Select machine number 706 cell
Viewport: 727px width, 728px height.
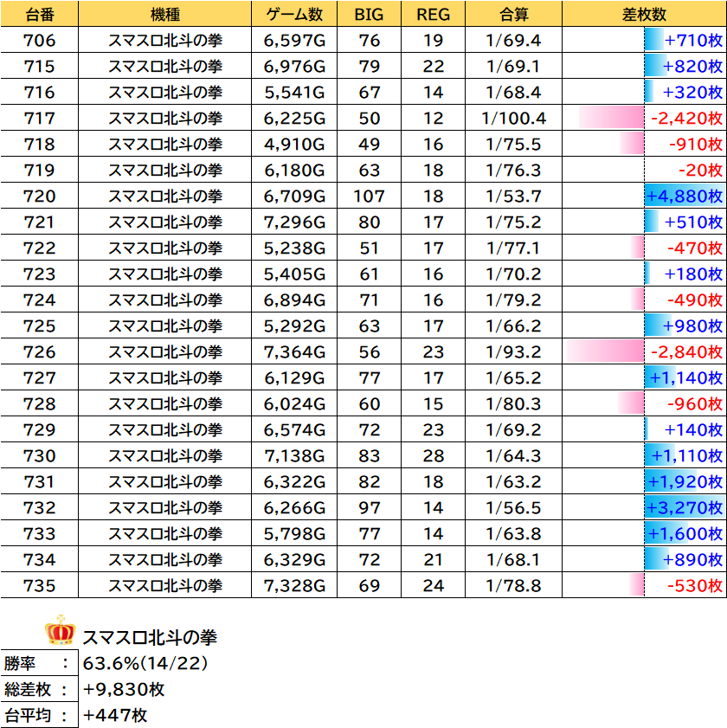40,41
